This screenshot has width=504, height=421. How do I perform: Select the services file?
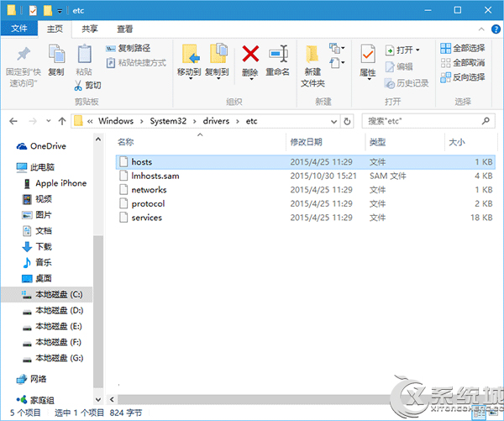tap(305, 218)
